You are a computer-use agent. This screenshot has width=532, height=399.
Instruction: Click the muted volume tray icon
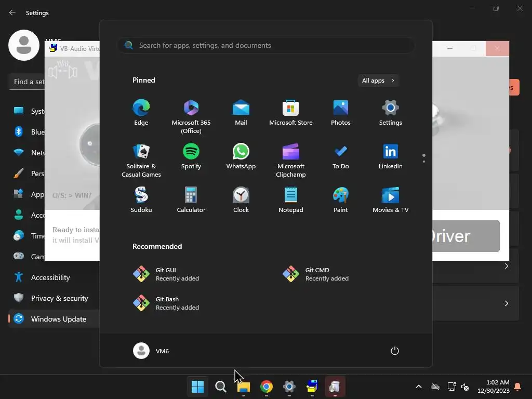point(465,387)
